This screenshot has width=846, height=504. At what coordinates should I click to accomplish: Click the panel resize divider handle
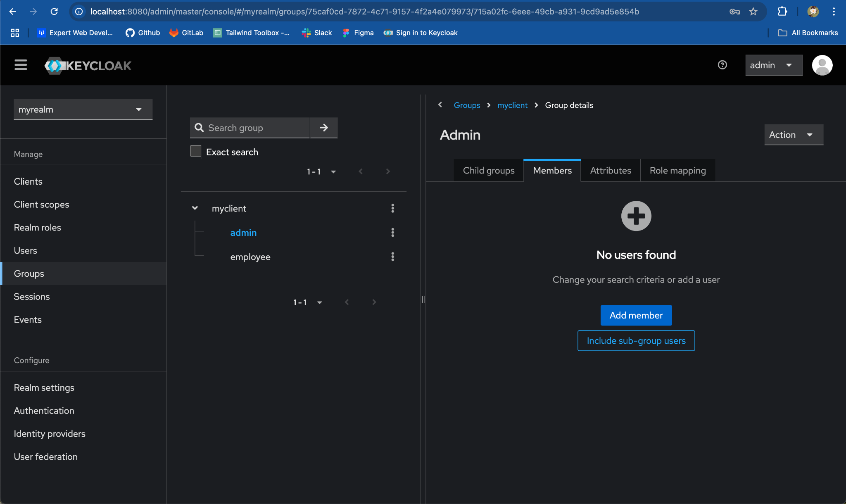click(x=423, y=300)
